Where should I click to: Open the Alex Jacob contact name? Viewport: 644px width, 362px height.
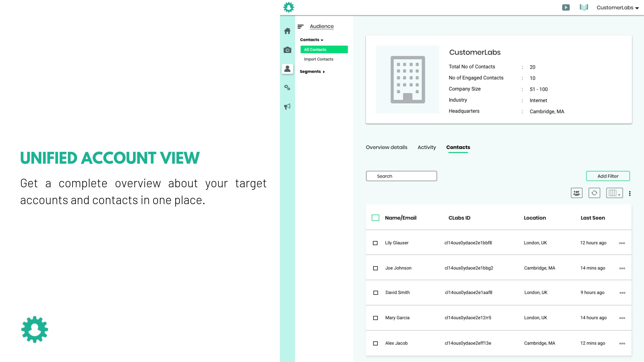tap(396, 343)
